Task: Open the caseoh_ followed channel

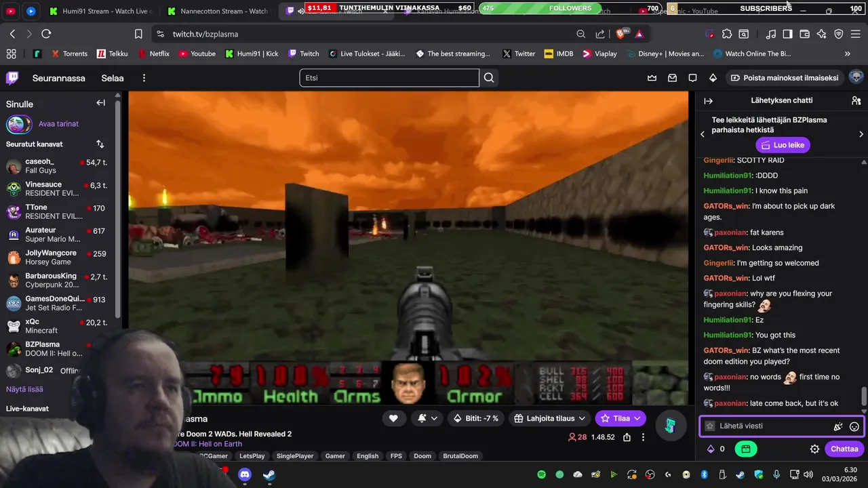Action: [x=58, y=166]
